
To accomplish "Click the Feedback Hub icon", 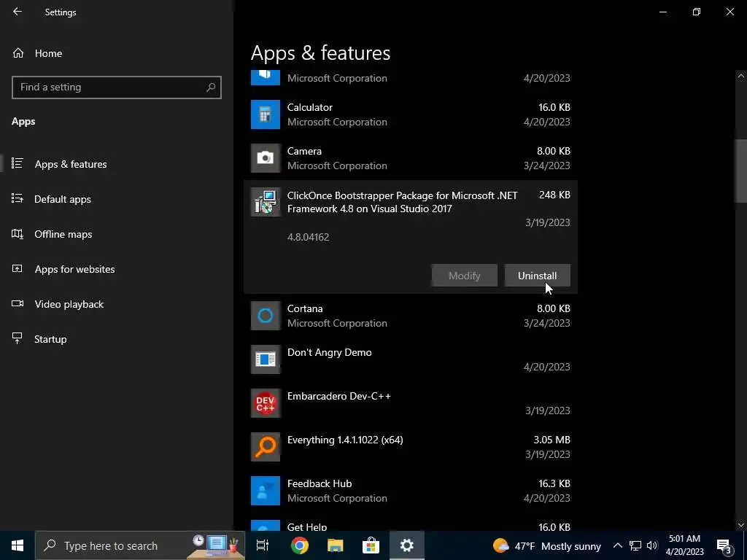I will click(x=266, y=491).
